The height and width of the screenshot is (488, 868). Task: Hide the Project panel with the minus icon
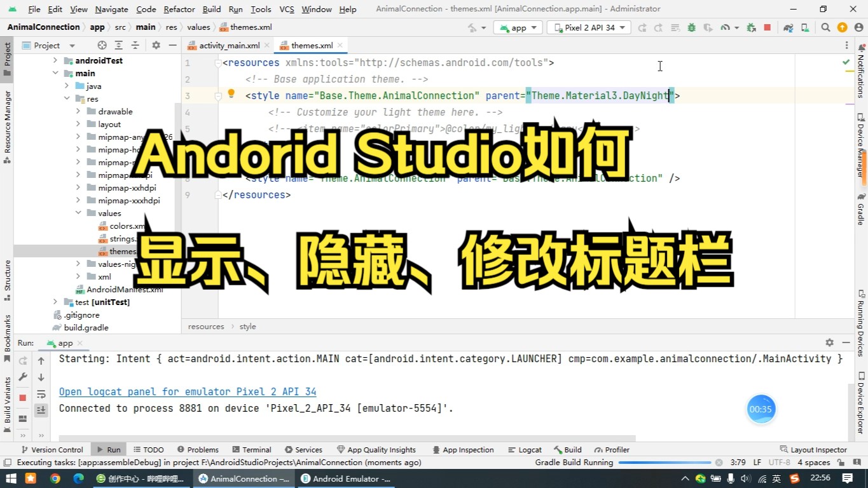click(x=172, y=45)
